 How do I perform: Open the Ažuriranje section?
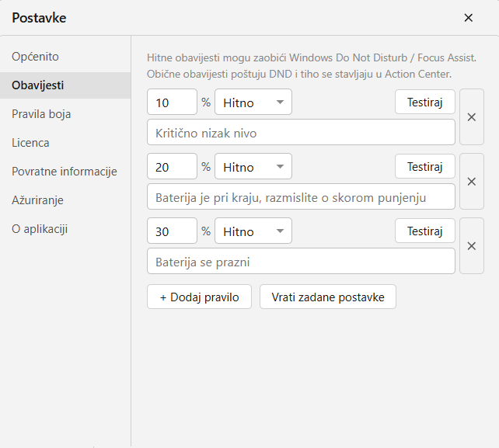click(x=65, y=200)
